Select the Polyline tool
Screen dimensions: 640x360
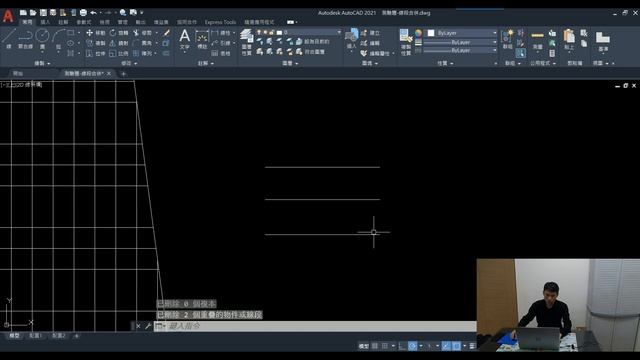(x=25, y=38)
